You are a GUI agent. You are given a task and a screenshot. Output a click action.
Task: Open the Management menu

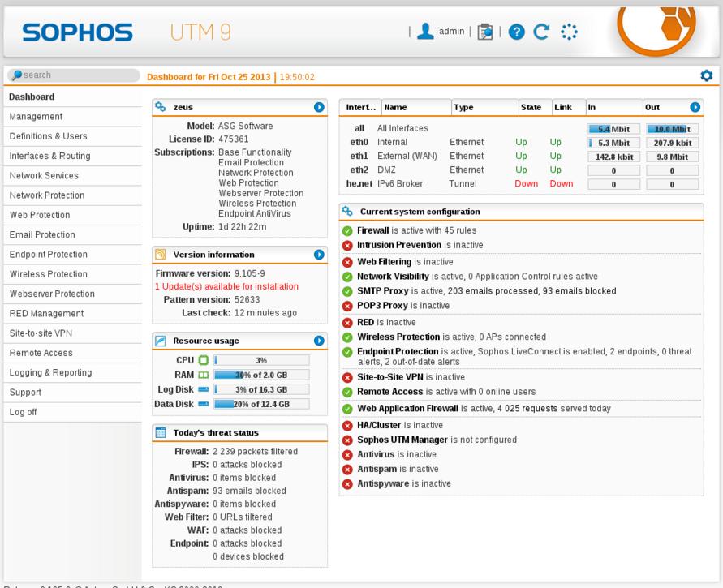tap(36, 117)
